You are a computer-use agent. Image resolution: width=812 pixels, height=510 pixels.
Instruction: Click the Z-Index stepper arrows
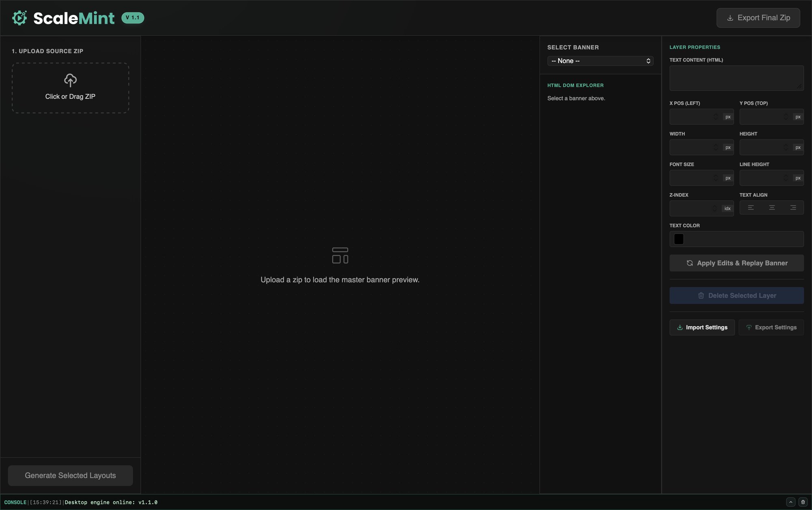click(715, 208)
